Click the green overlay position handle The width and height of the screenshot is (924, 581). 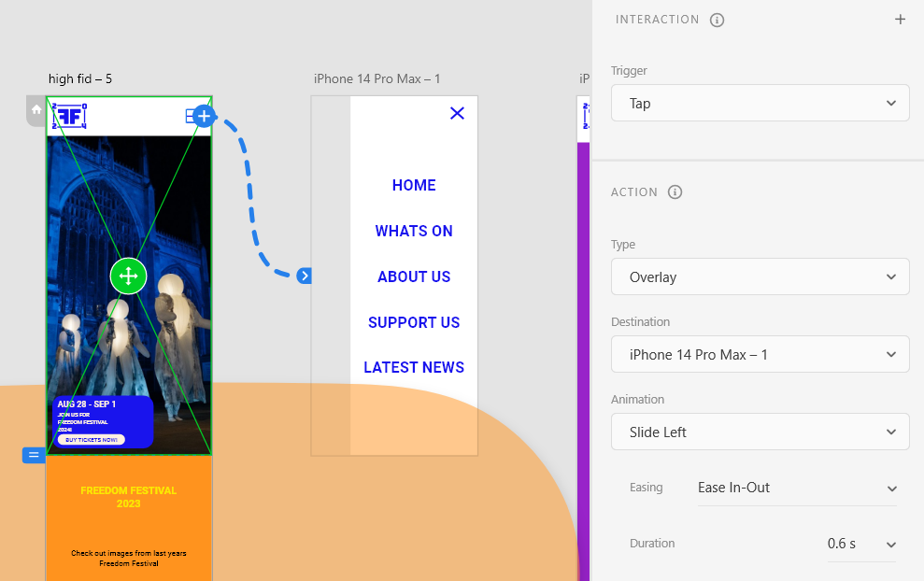128,276
